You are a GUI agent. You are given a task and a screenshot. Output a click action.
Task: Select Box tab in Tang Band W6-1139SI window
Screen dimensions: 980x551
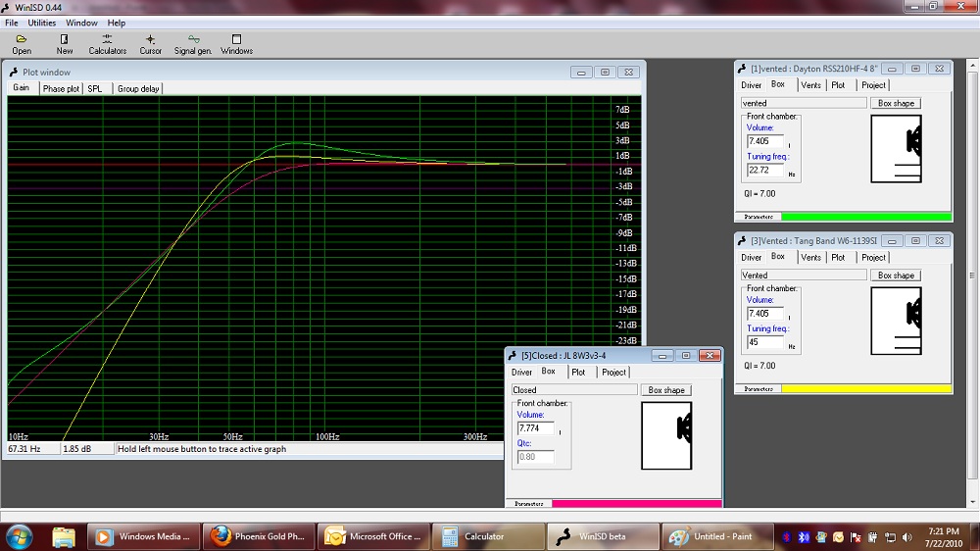pos(778,256)
